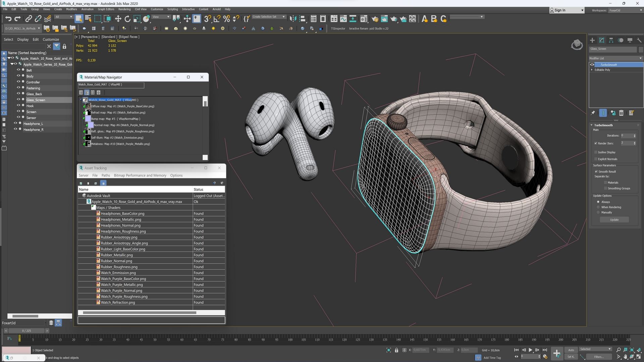Activate the Select and Link tool
Viewport: 644px width, 362px height.
29,19
